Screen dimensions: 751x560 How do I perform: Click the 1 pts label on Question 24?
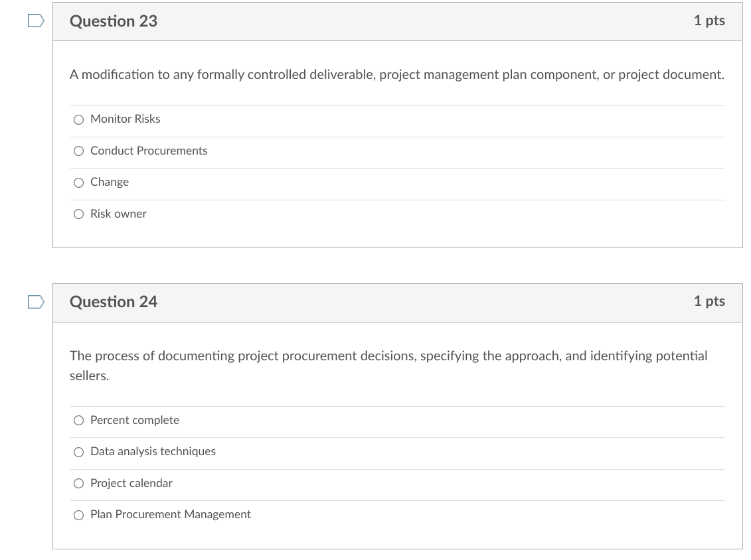(709, 301)
